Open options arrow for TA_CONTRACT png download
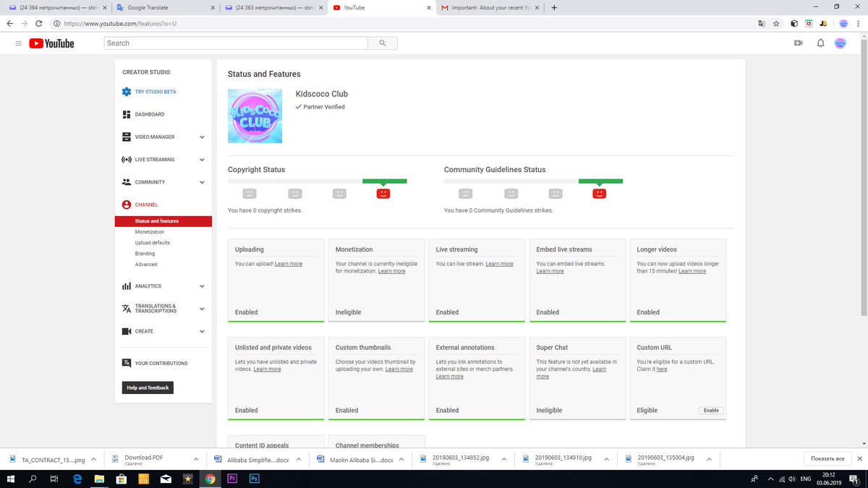868x488 pixels. pos(94,459)
